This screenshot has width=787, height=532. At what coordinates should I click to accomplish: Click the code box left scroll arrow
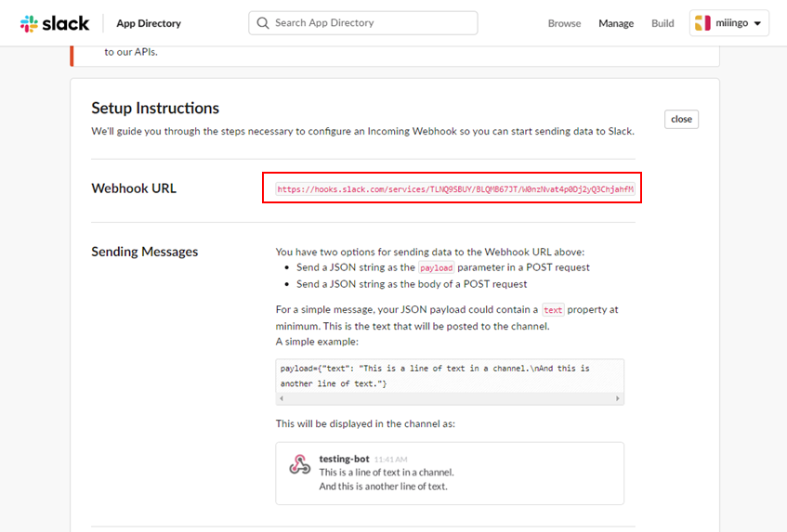[282, 398]
